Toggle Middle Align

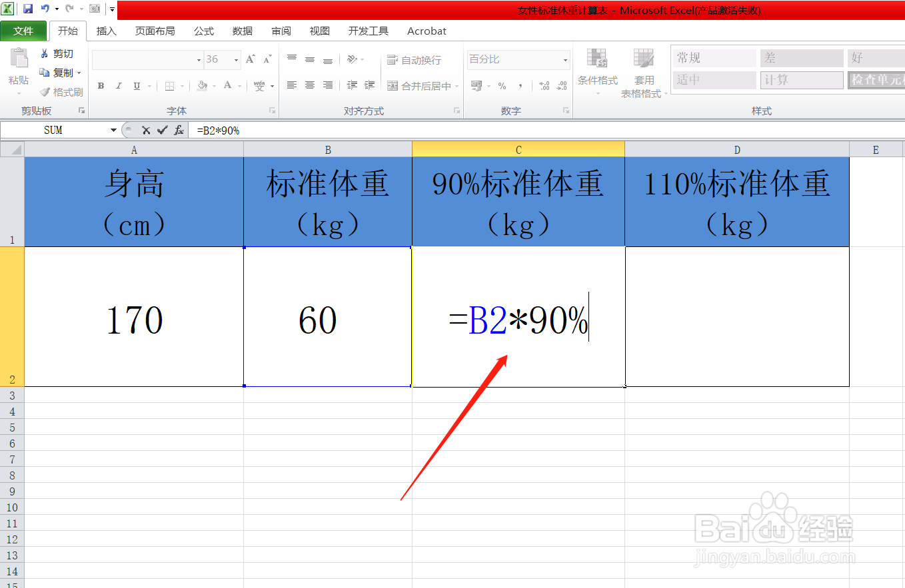tap(310, 59)
